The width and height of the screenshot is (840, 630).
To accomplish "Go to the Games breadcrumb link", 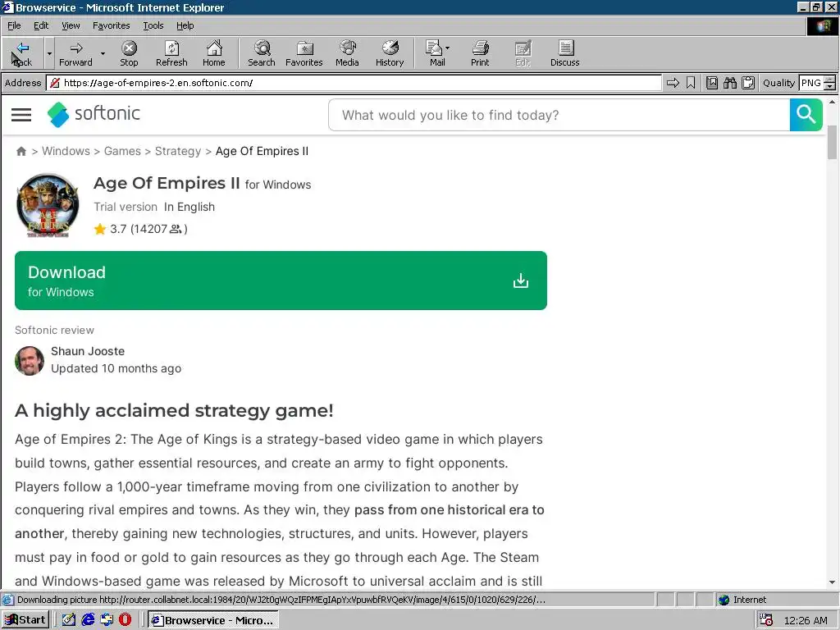I will pos(122,151).
